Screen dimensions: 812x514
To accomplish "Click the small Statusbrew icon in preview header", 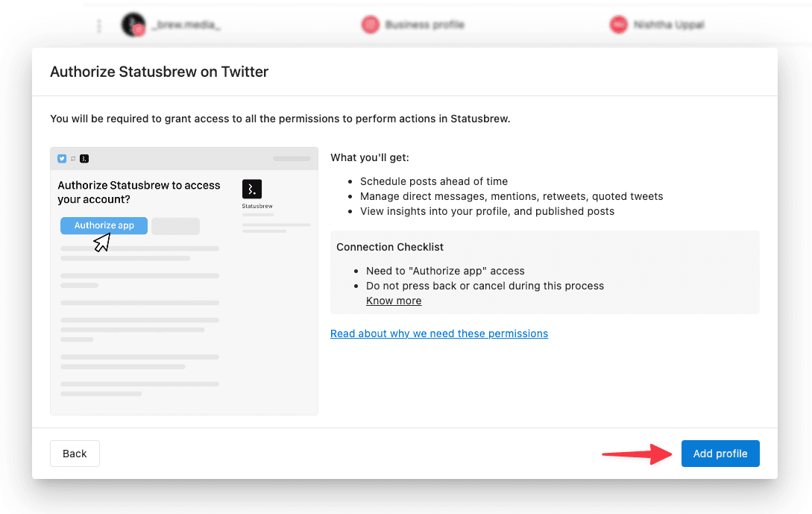I will tap(84, 159).
